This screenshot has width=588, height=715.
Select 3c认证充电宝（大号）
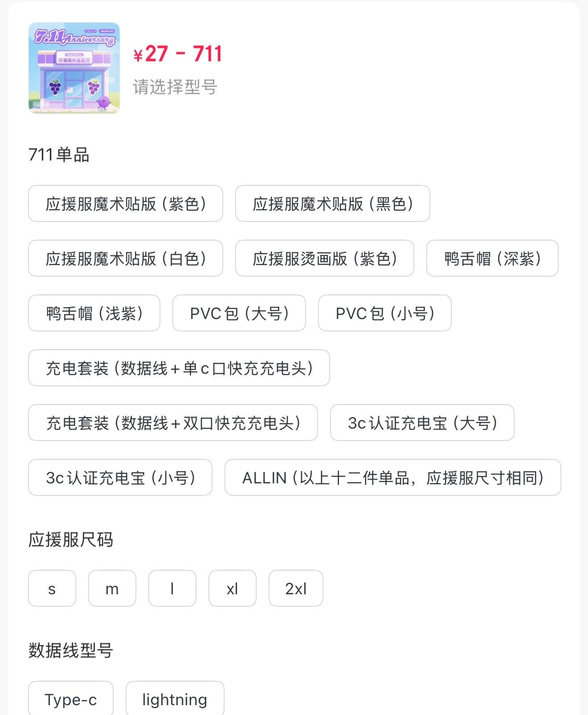click(x=422, y=423)
